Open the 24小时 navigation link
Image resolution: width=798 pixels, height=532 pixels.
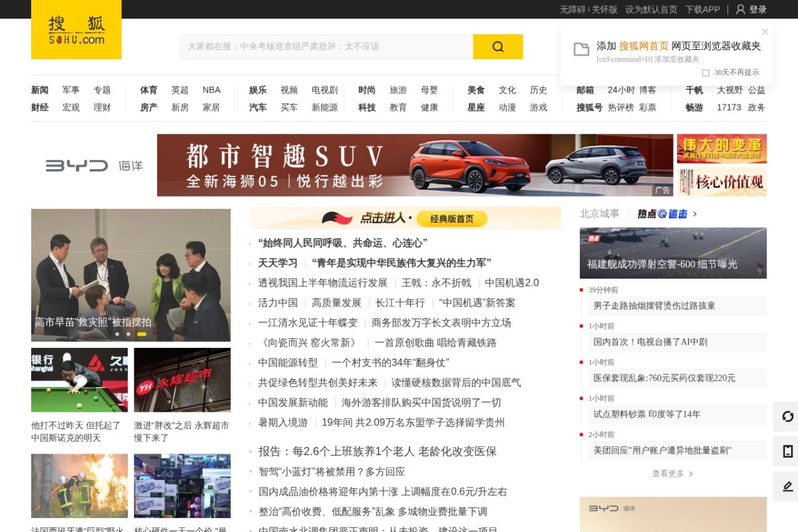click(x=621, y=90)
